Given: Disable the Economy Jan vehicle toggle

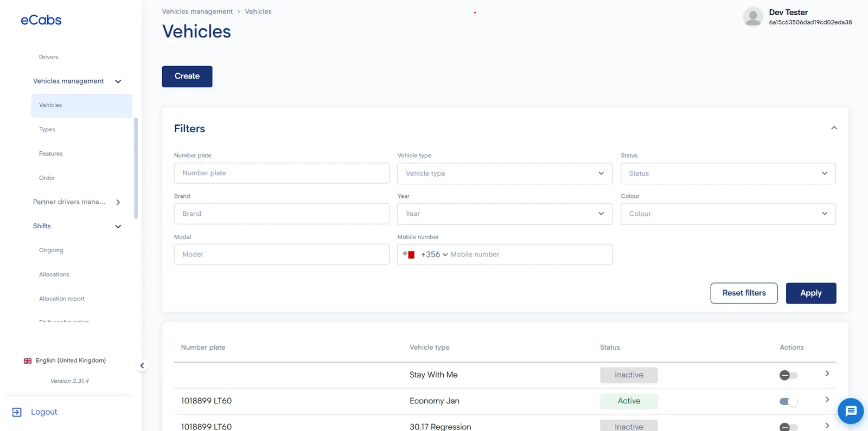Looking at the screenshot, I should [789, 402].
